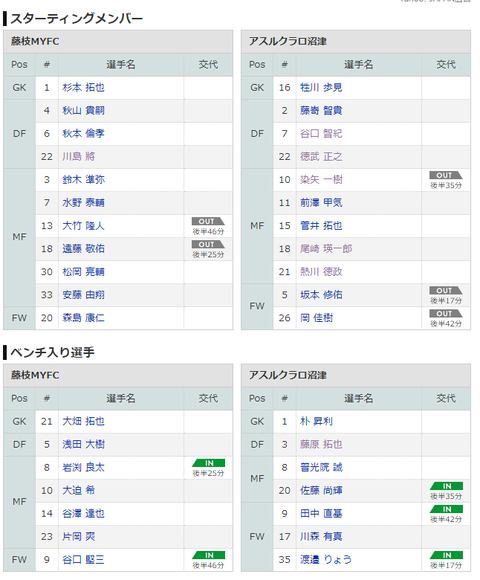Open player link 大迫 希
Screen dimensions: 480x580
click(78, 490)
